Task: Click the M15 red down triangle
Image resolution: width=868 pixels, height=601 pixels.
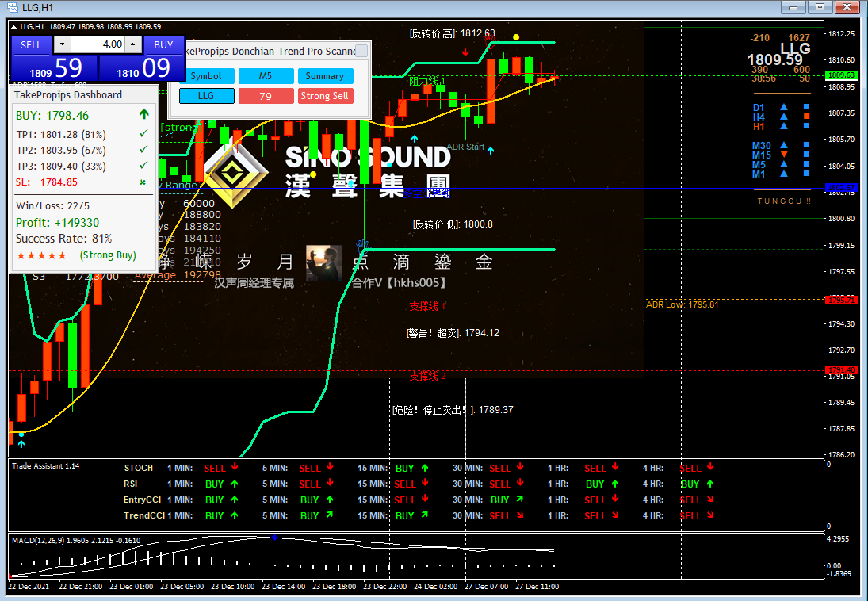Action: click(784, 155)
